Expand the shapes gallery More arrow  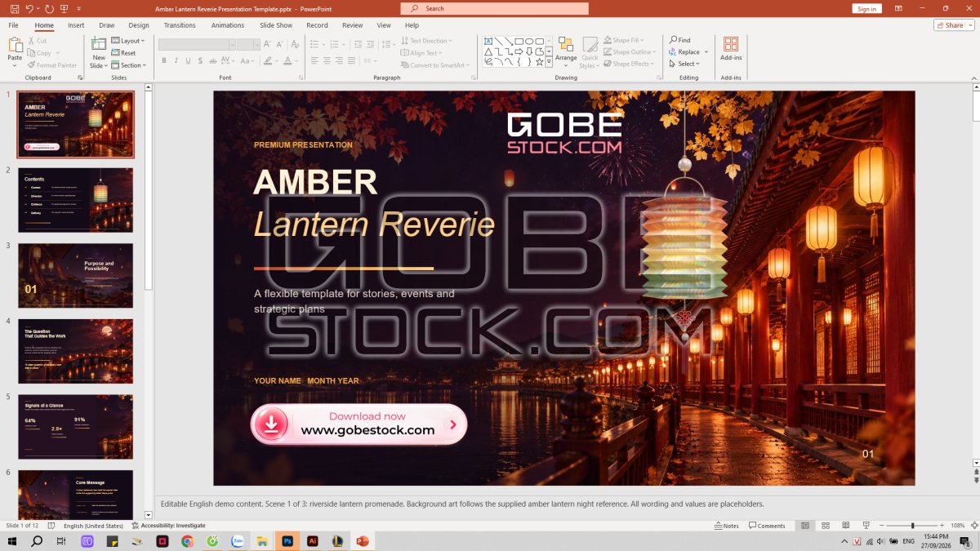[550, 61]
